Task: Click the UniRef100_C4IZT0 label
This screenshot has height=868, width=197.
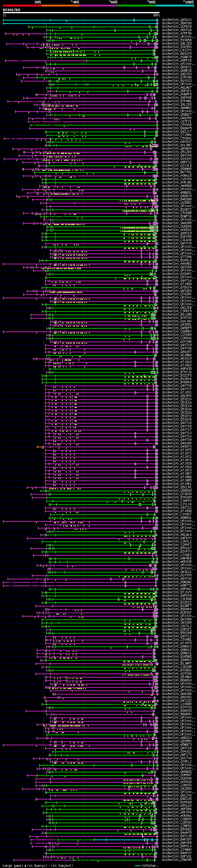Action: tap(177, 50)
